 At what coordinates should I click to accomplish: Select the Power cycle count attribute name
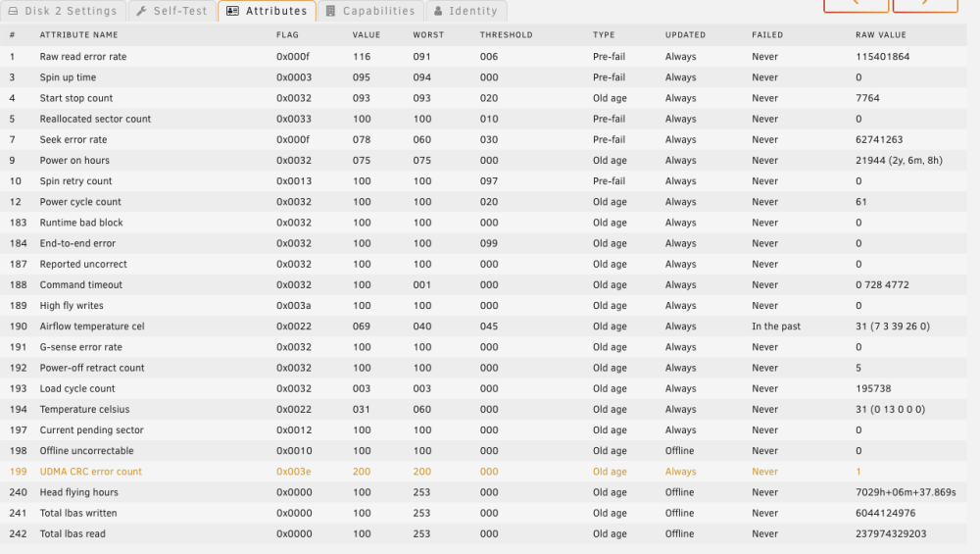pyautogui.click(x=80, y=201)
